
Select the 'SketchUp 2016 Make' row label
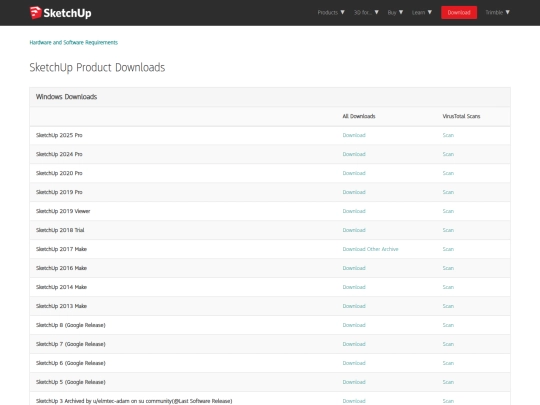click(61, 268)
